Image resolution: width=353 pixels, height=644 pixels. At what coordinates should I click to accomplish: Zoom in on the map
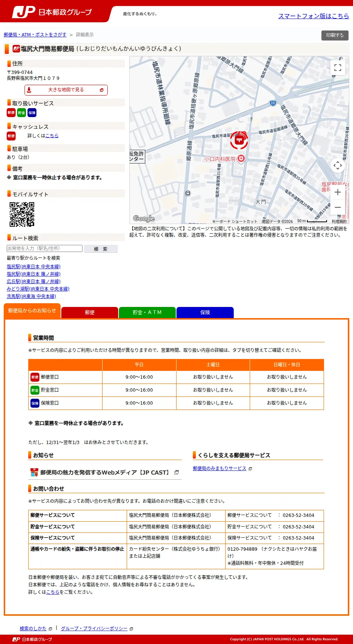[337, 192]
